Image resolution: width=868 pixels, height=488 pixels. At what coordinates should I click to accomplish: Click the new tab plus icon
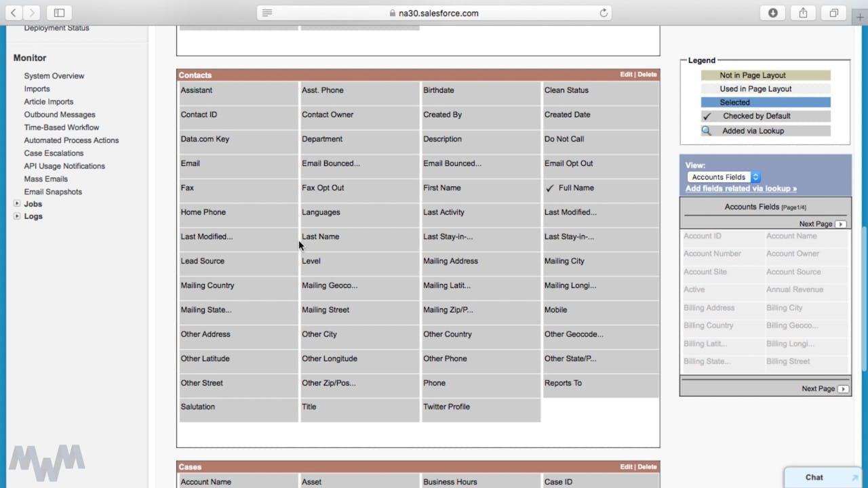[x=860, y=18]
